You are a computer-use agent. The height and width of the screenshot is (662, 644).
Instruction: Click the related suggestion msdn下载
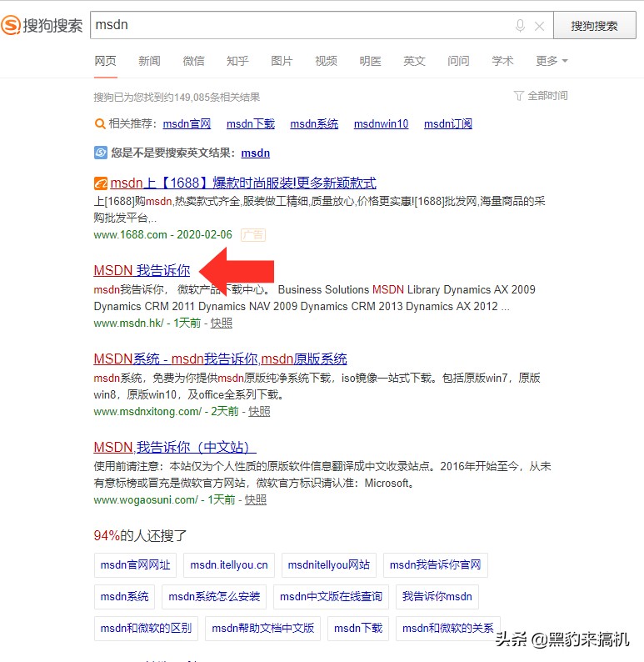click(251, 123)
